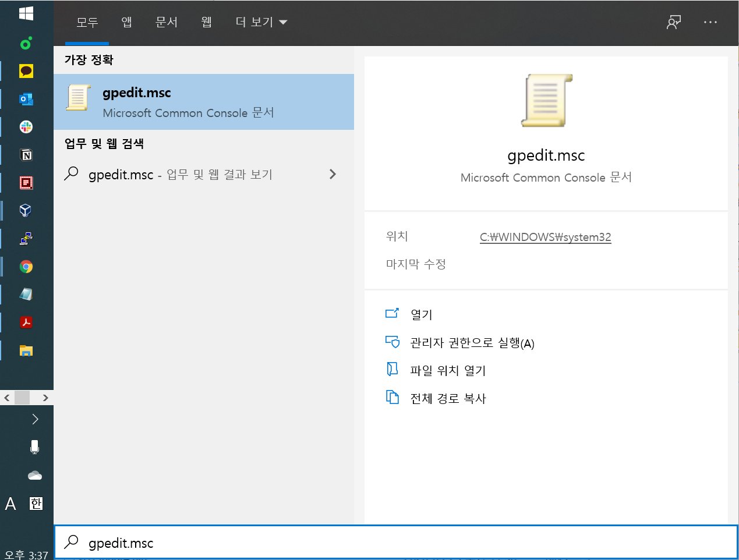Choose 관리자 권한으로 실행(A)
This screenshot has width=739, height=560.
click(x=472, y=342)
